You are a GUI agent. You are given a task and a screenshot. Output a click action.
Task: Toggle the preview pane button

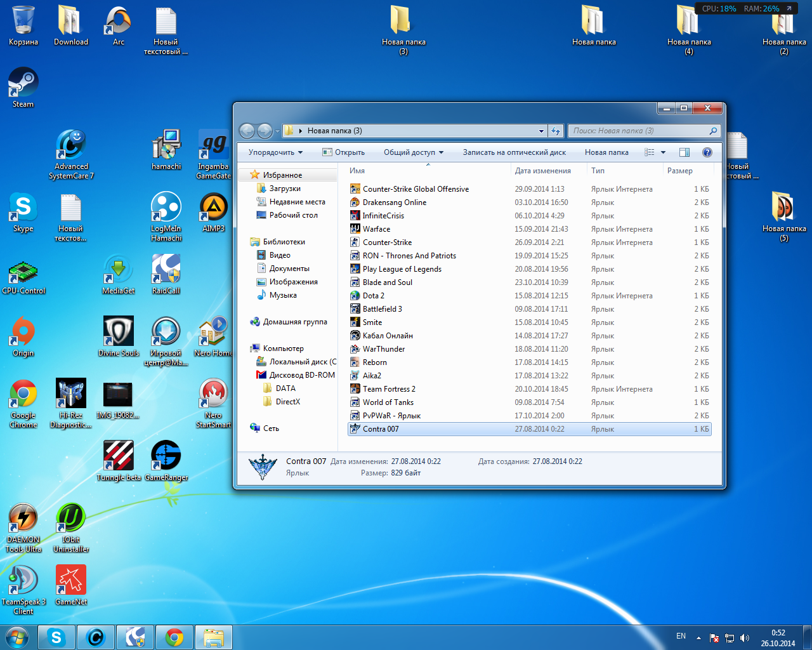[684, 152]
